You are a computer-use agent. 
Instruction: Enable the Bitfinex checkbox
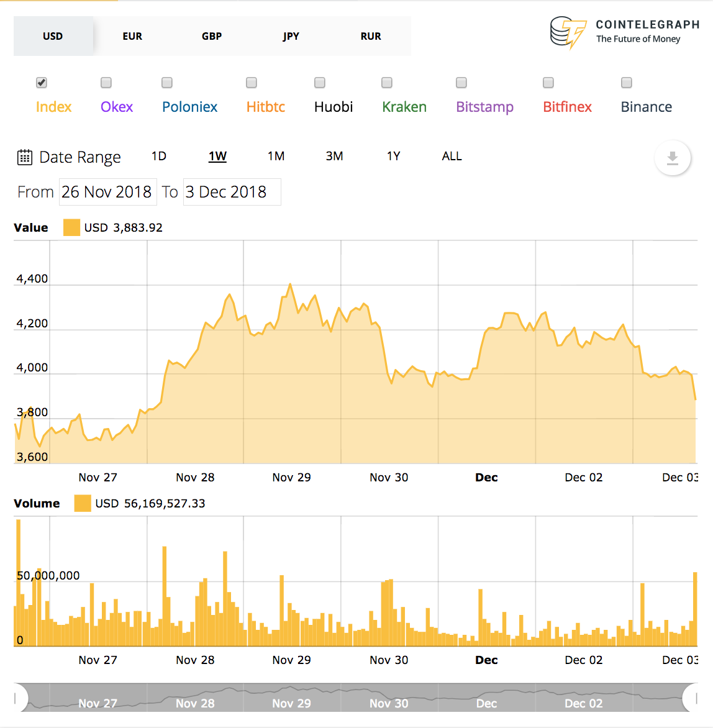point(548,83)
